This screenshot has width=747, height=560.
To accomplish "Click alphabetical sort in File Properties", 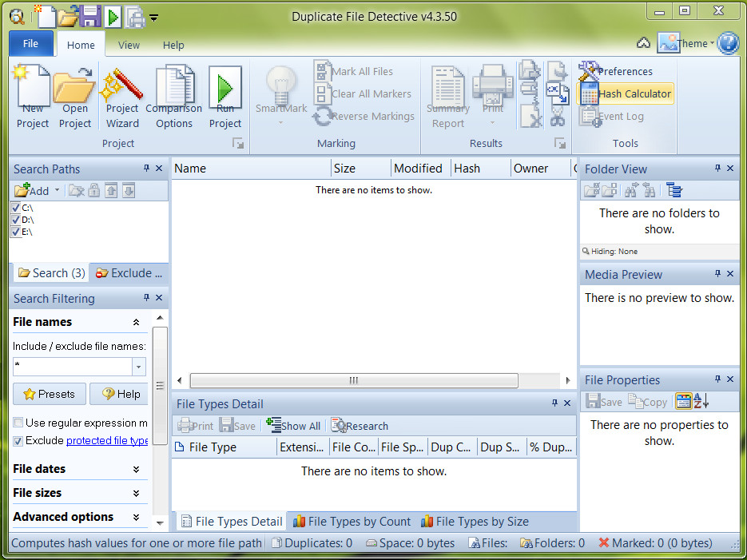I will 701,402.
